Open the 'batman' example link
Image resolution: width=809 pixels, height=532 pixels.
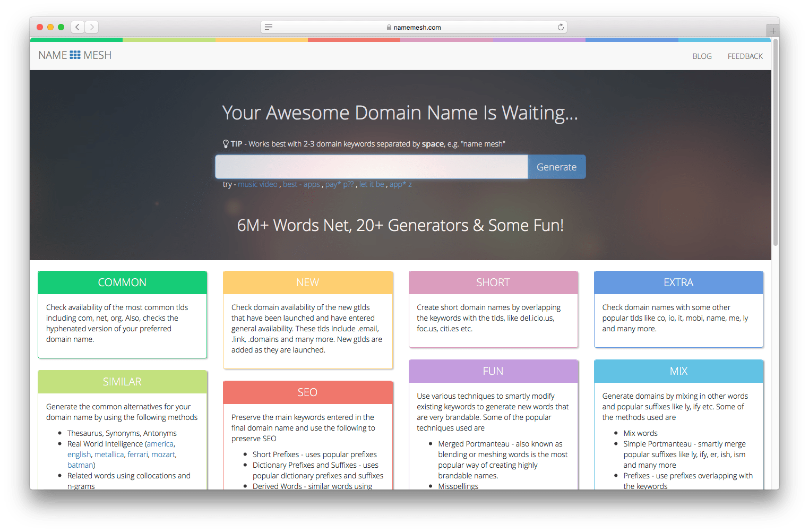pos(80,465)
